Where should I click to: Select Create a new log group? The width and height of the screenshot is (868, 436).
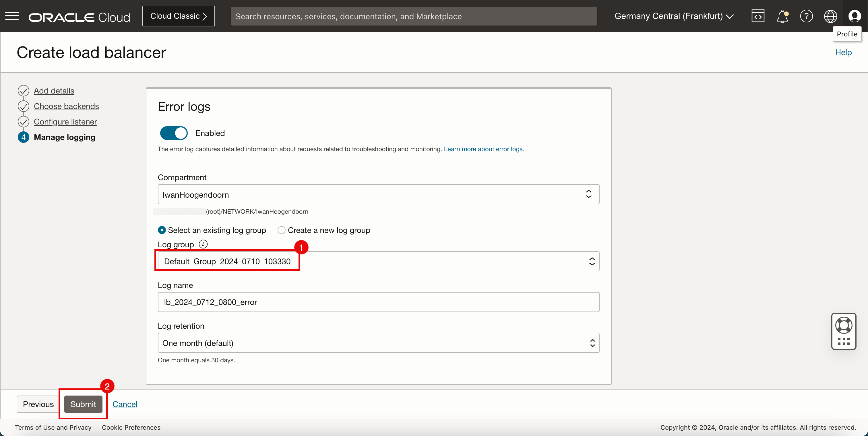(x=281, y=229)
